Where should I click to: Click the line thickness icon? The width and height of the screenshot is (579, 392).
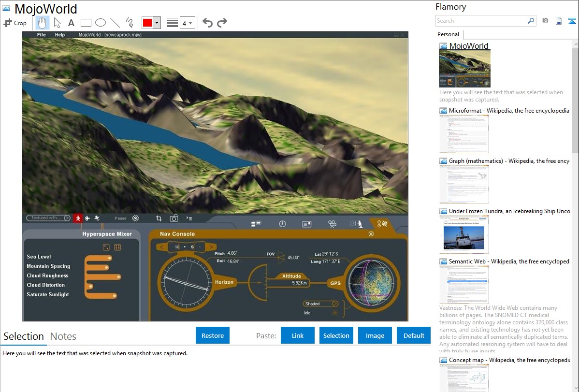click(173, 23)
